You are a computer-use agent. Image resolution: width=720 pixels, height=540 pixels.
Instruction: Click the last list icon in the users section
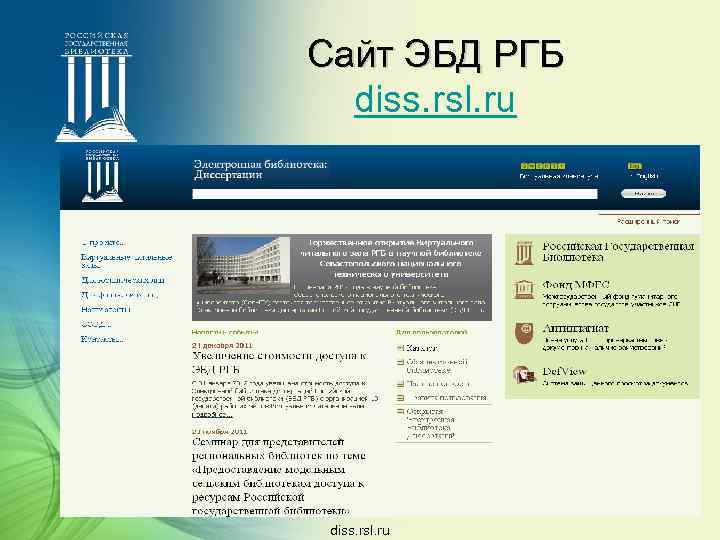click(400, 411)
